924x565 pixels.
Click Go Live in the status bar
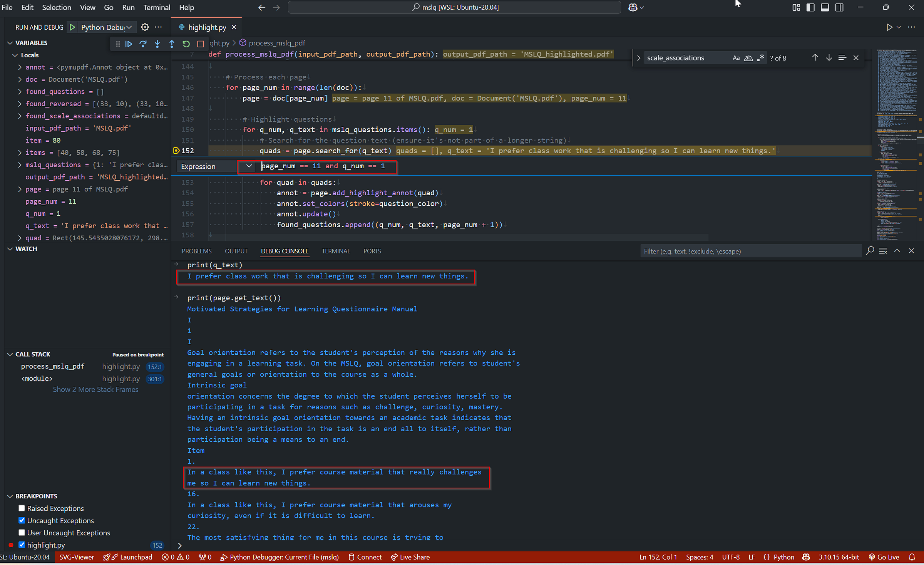[884, 557]
